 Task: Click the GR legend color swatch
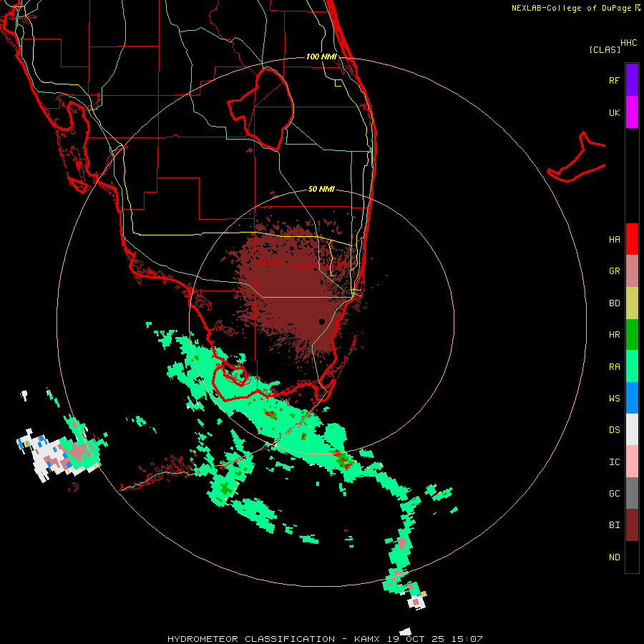632,271
